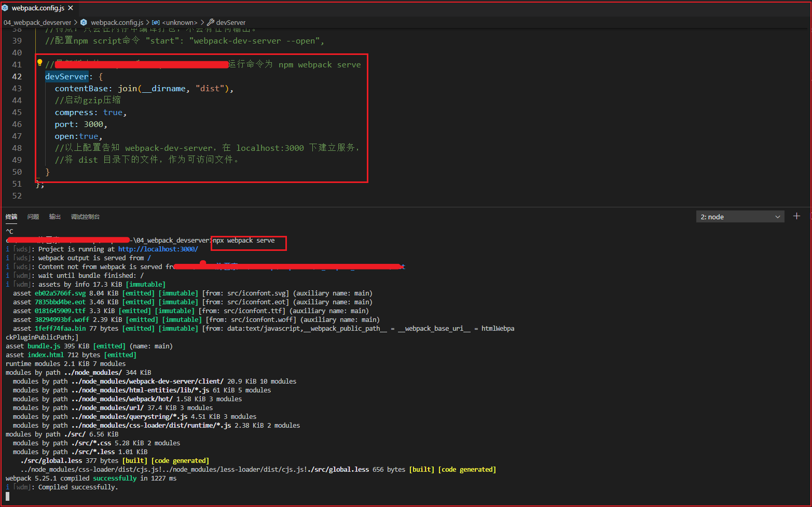Add a new terminal with plus icon
This screenshot has width=812, height=507.
point(797,216)
